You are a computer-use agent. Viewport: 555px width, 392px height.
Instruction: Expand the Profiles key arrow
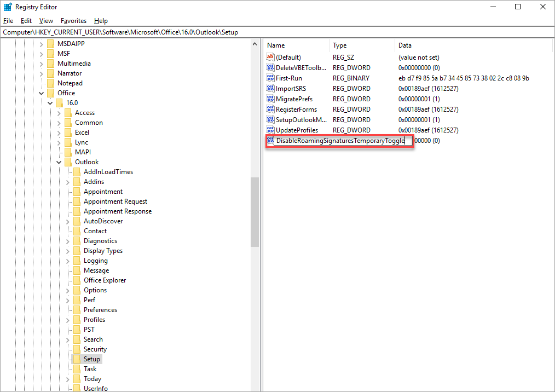coord(68,320)
